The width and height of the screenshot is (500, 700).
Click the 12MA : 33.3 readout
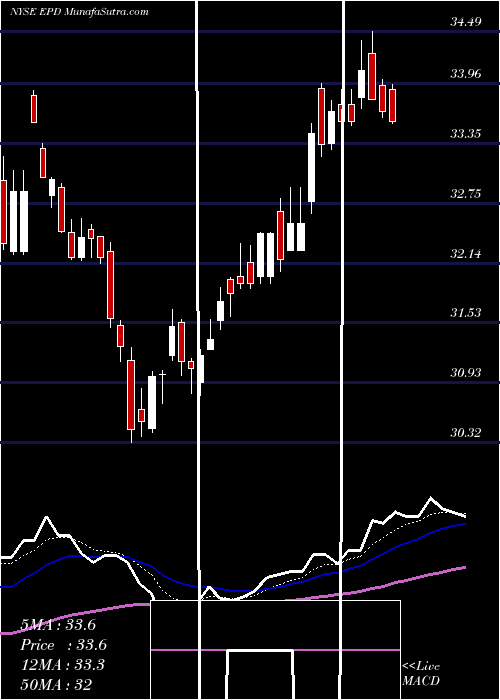[62, 665]
